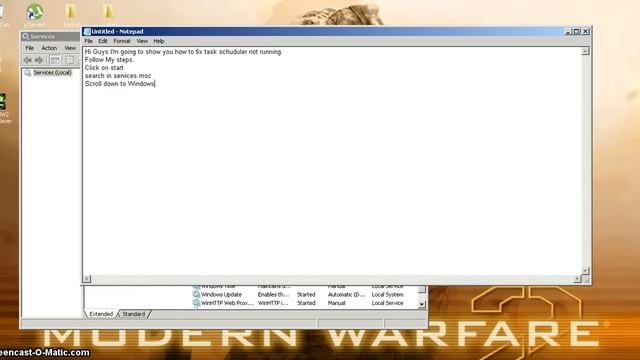This screenshot has height=360, width=640.
Task: Click 'Local Service' in the WinHTTP row
Action: [387, 303]
